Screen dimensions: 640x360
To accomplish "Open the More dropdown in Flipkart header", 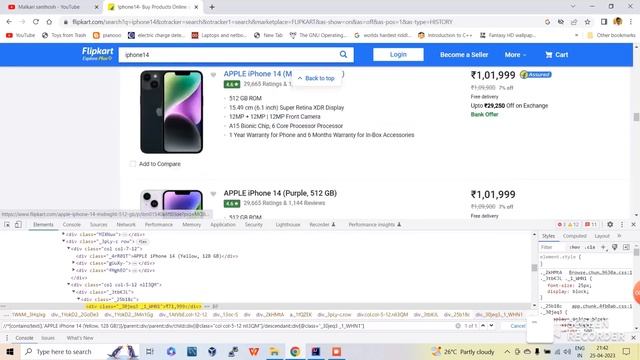I will coord(515,55).
